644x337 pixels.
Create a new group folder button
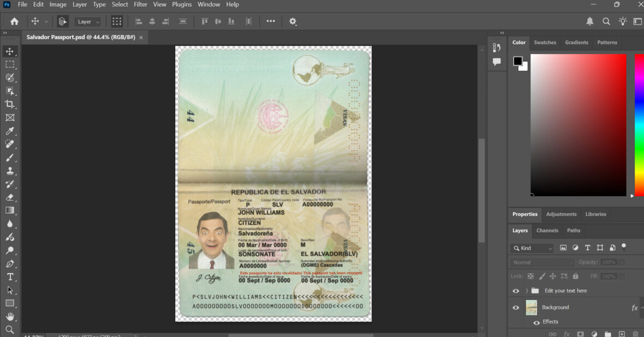(x=608, y=334)
